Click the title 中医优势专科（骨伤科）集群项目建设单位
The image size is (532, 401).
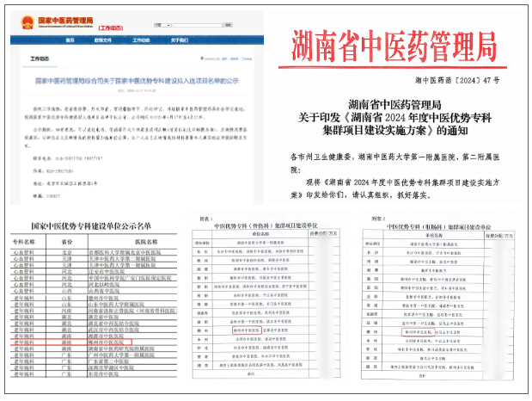pyautogui.click(x=266, y=225)
